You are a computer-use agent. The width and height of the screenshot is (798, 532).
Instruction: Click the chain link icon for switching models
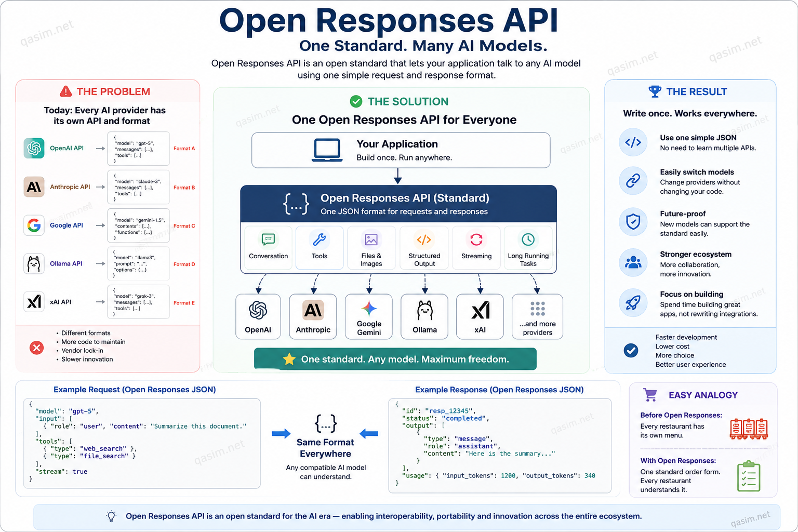pyautogui.click(x=633, y=181)
